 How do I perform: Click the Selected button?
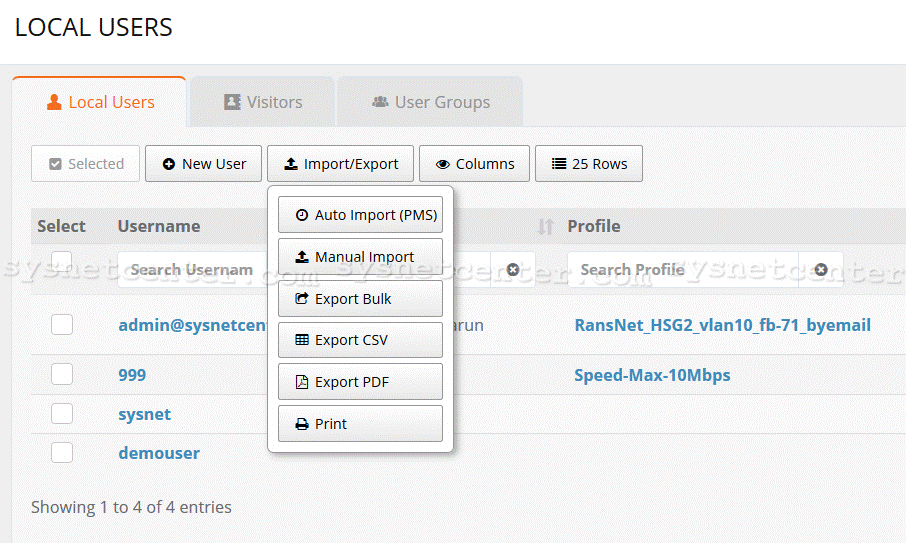tap(86, 163)
